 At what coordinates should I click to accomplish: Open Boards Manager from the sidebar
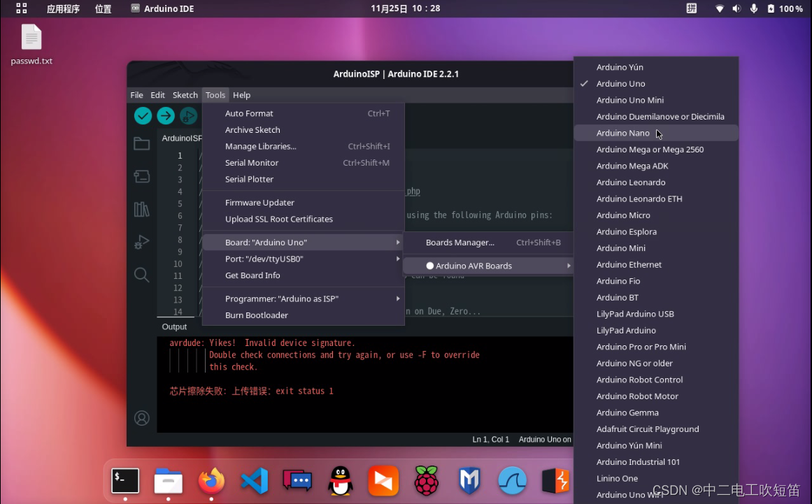click(x=142, y=177)
